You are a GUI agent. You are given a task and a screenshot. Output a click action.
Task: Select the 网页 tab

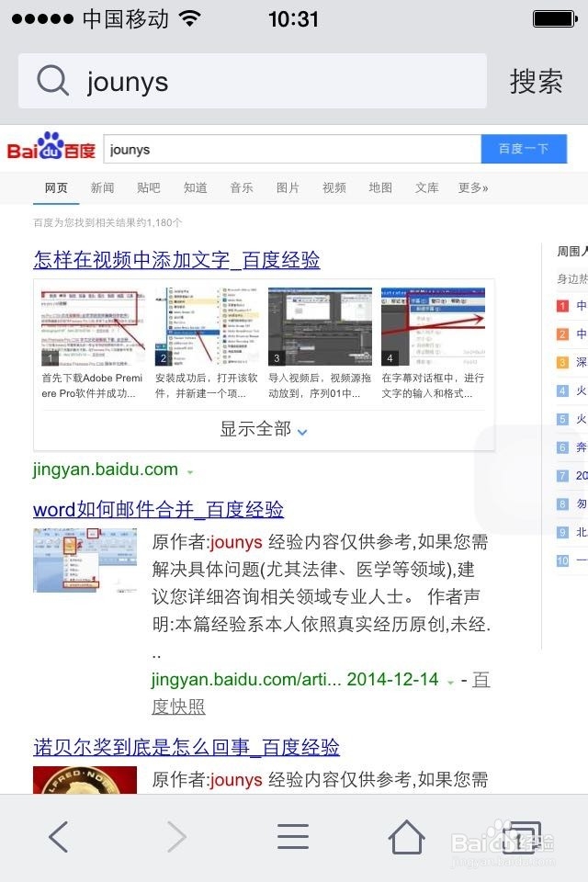pos(56,187)
